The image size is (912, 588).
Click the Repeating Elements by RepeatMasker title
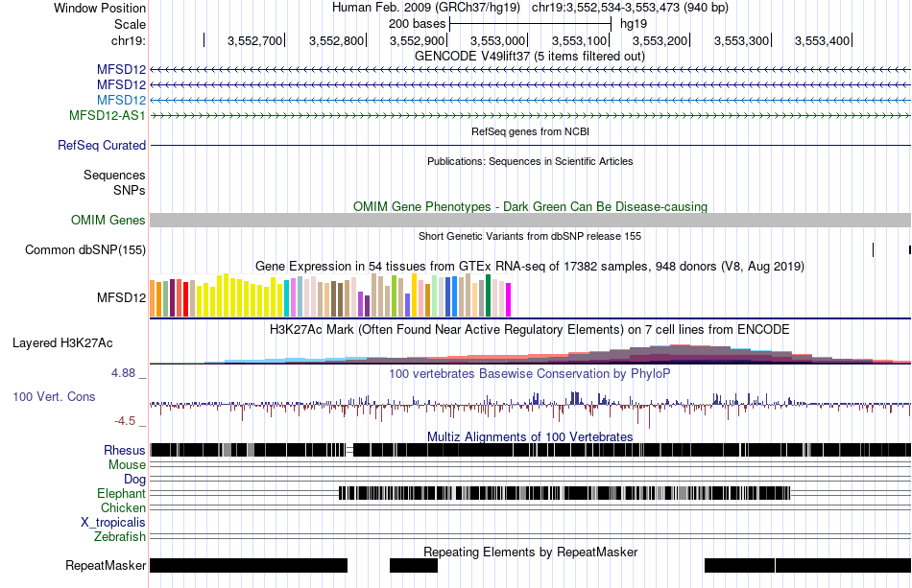pos(530,552)
